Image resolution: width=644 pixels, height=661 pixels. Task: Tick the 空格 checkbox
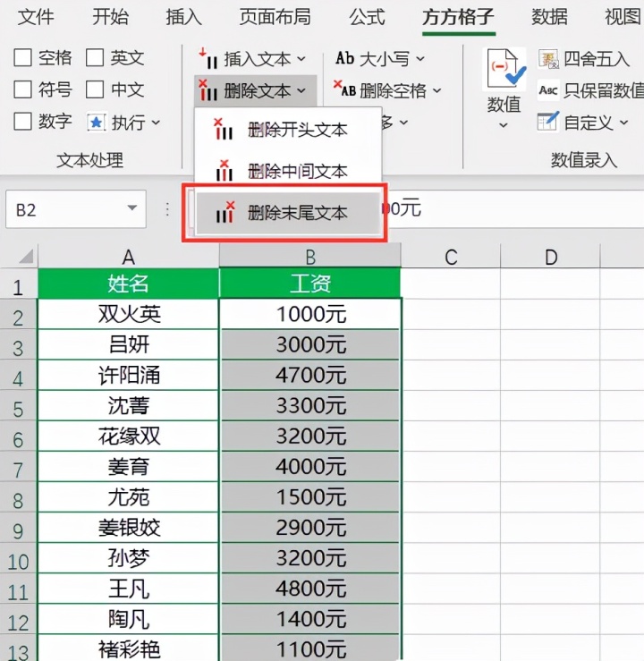22,58
